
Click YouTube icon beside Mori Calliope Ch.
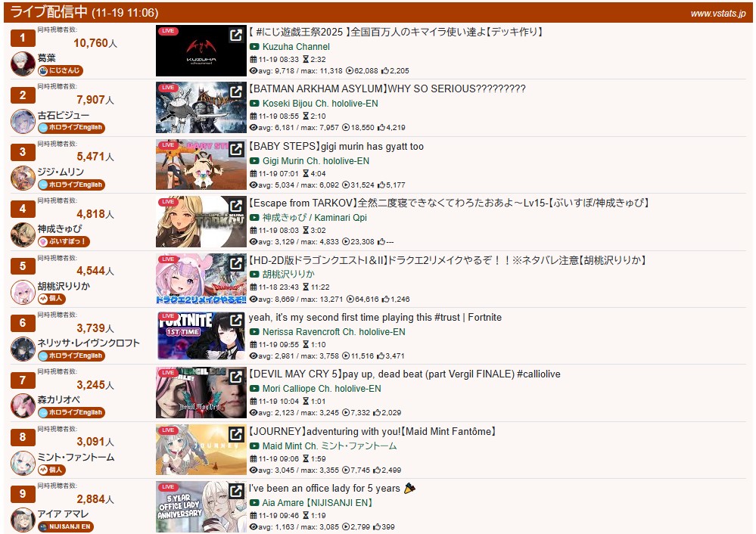[254, 389]
